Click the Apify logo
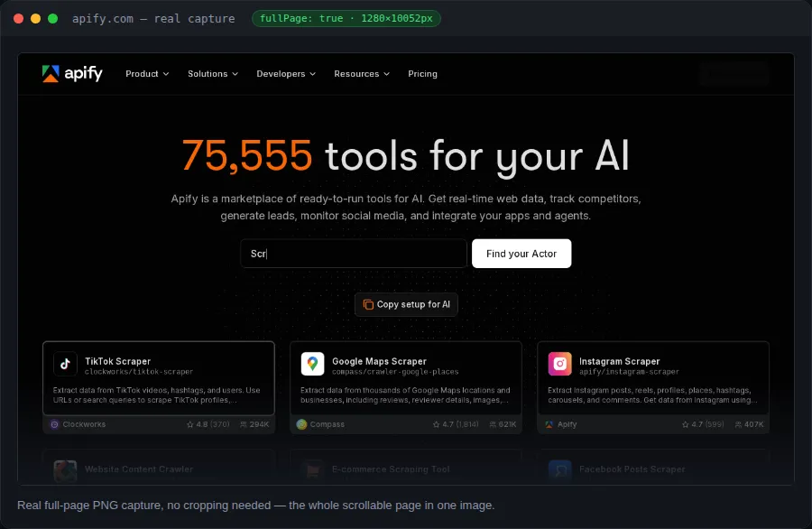The width and height of the screenshot is (812, 529). pos(72,74)
